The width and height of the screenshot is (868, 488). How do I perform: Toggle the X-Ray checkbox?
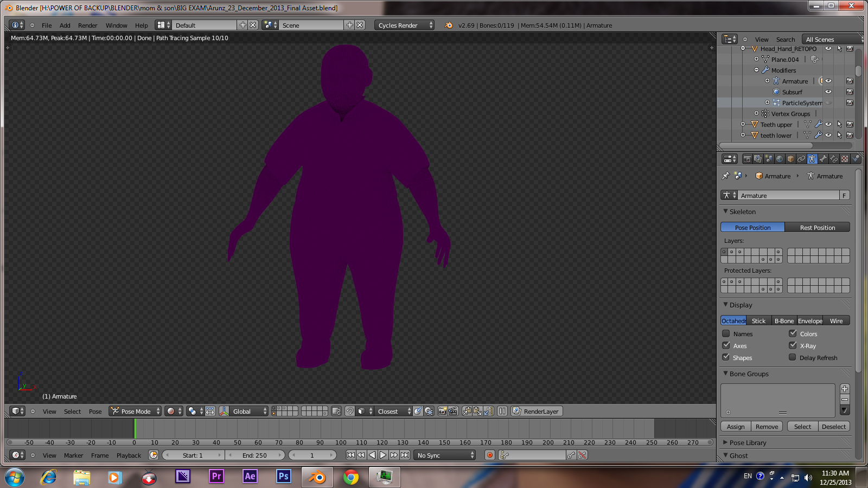coord(793,345)
